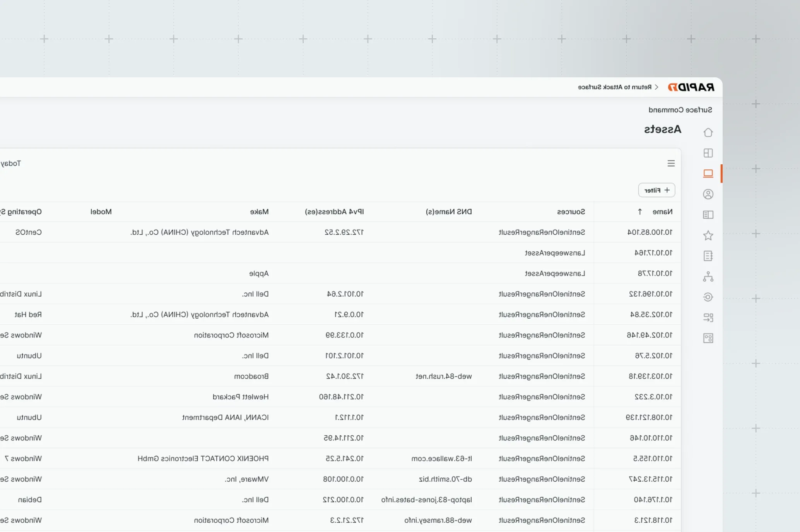Click the Broadcom make cell
800x532 pixels.
click(x=251, y=376)
